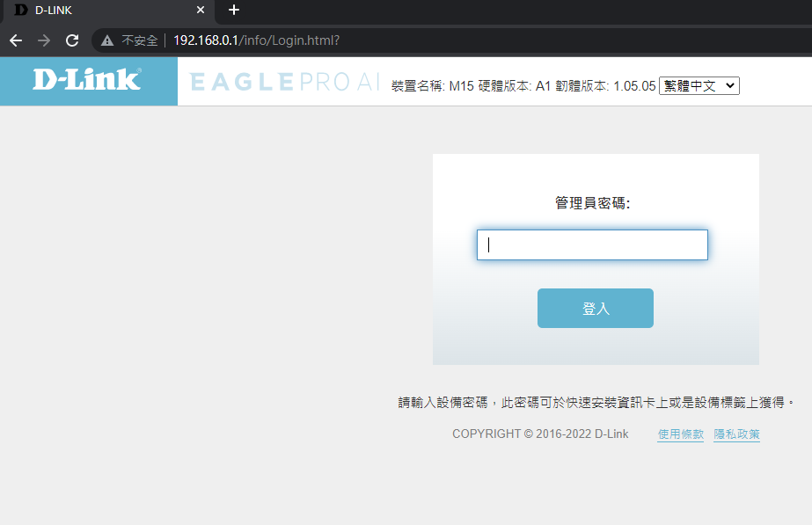Click the COPYRIGHT 2016-2022 D-Link text
Screen dimensions: 812x525
(x=540, y=434)
